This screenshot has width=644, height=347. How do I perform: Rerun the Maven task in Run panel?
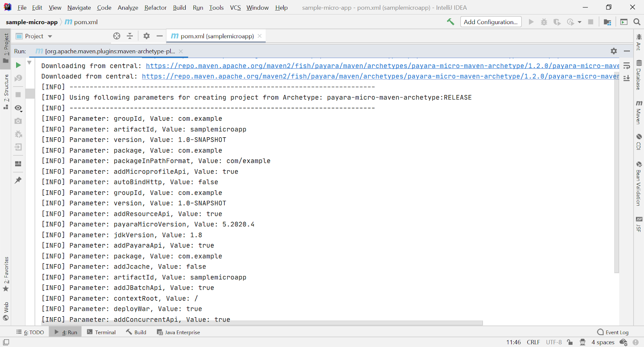pos(18,65)
